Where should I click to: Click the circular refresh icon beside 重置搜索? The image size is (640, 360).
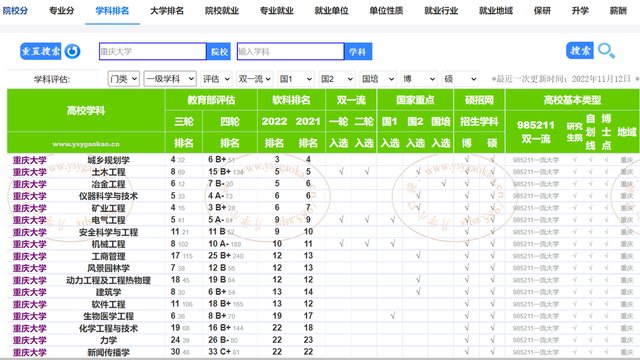(73, 51)
